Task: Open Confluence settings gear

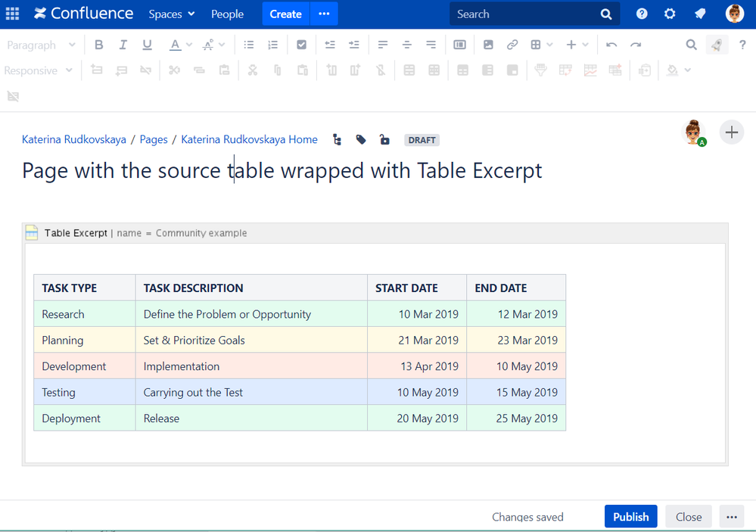Action: click(670, 14)
